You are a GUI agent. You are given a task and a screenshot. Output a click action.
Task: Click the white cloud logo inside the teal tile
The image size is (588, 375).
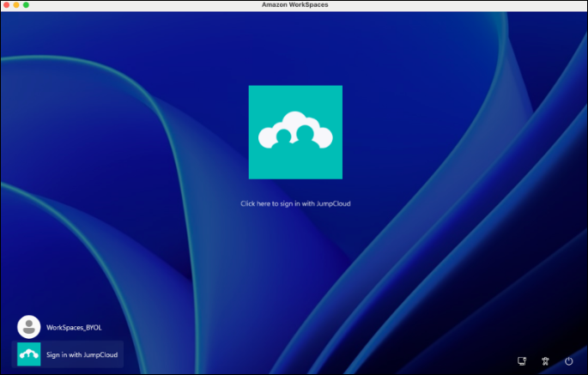coord(295,130)
